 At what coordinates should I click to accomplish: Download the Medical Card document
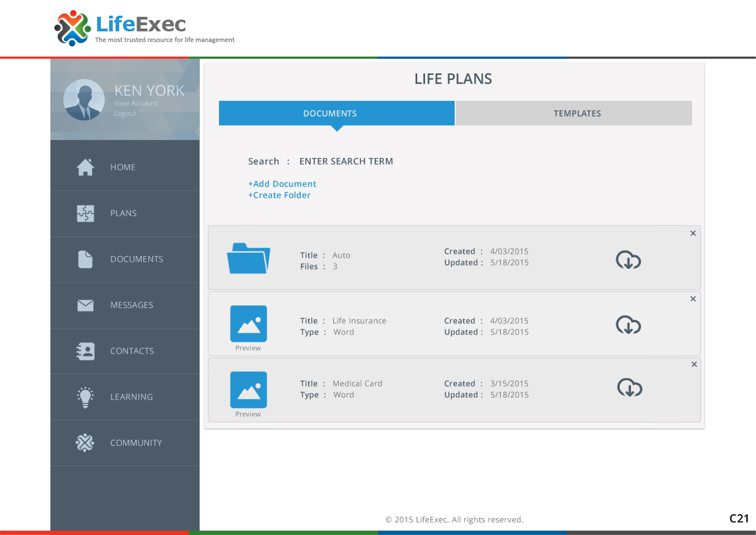tap(629, 388)
